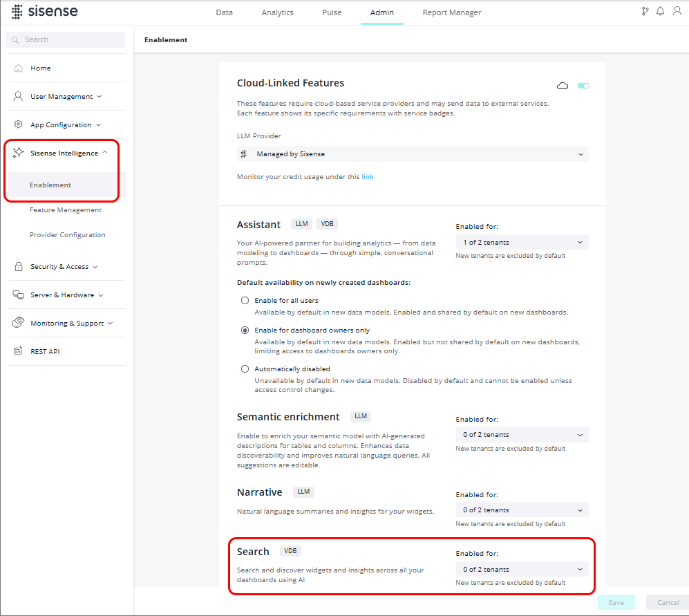689x616 pixels.
Task: Select Automatically disabled radio button
Action: [x=245, y=369]
